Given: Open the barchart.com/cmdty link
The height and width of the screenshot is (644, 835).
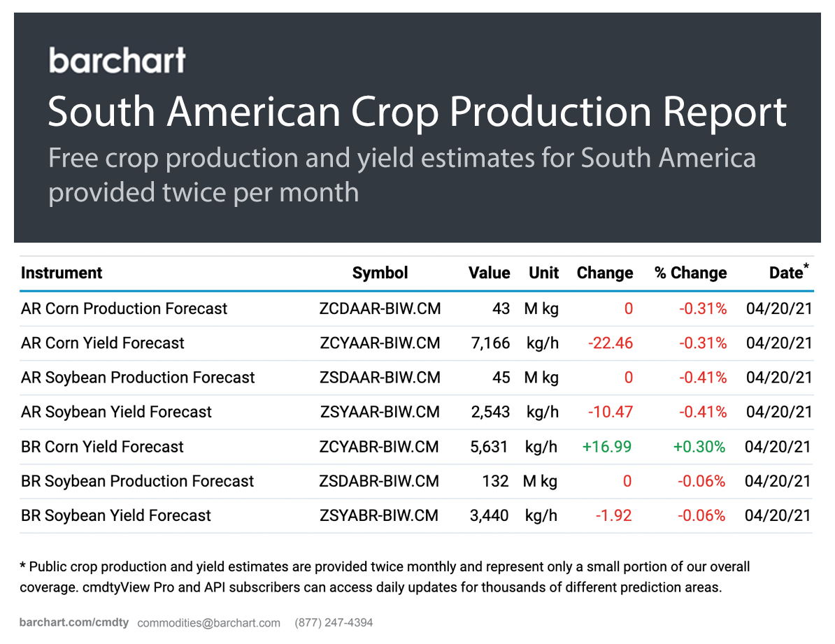Looking at the screenshot, I should pyautogui.click(x=73, y=622).
